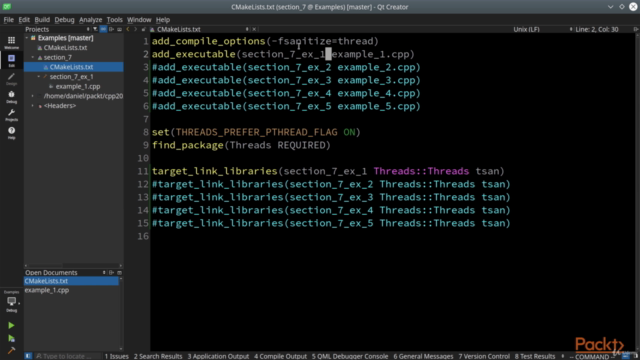The height and width of the screenshot is (360, 640).
Task: Open the Analyze menu
Action: tap(90, 20)
